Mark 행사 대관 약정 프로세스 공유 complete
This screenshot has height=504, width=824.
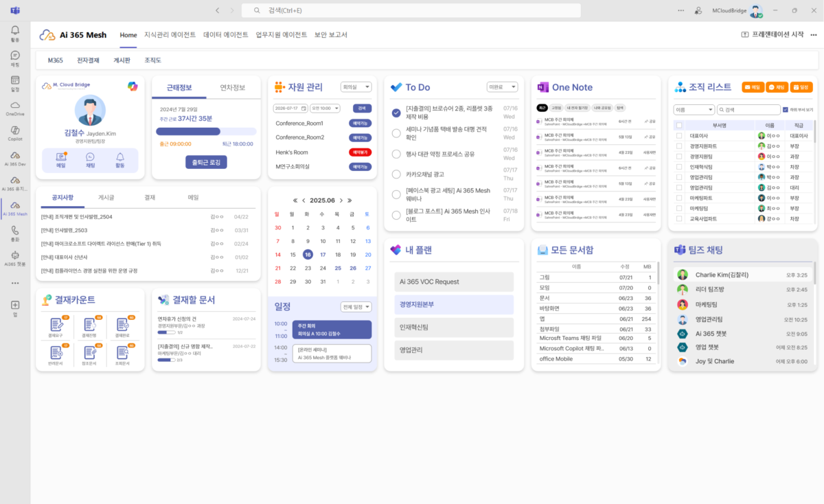click(396, 154)
